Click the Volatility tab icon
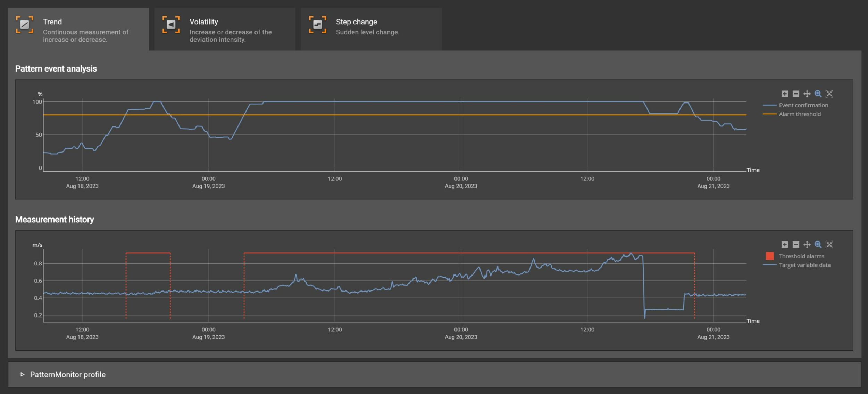 tap(171, 25)
